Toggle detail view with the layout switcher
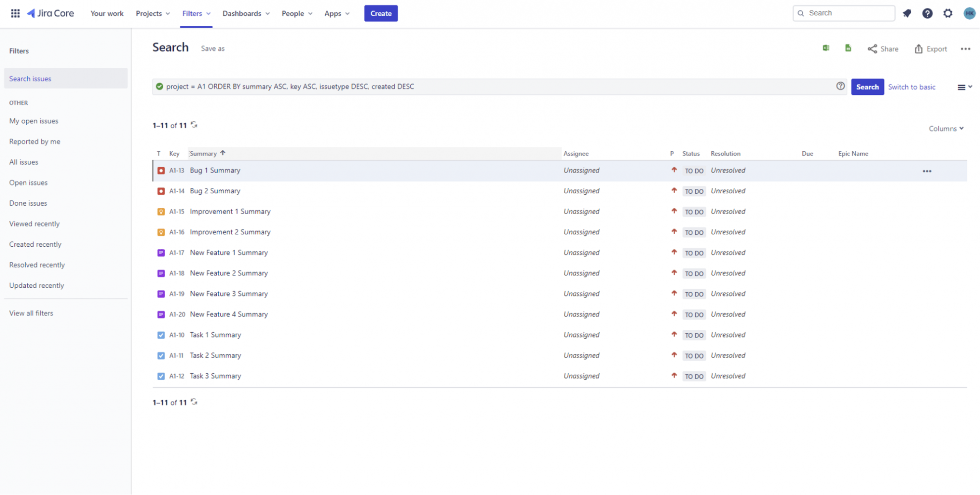This screenshot has height=495, width=980. pos(964,87)
